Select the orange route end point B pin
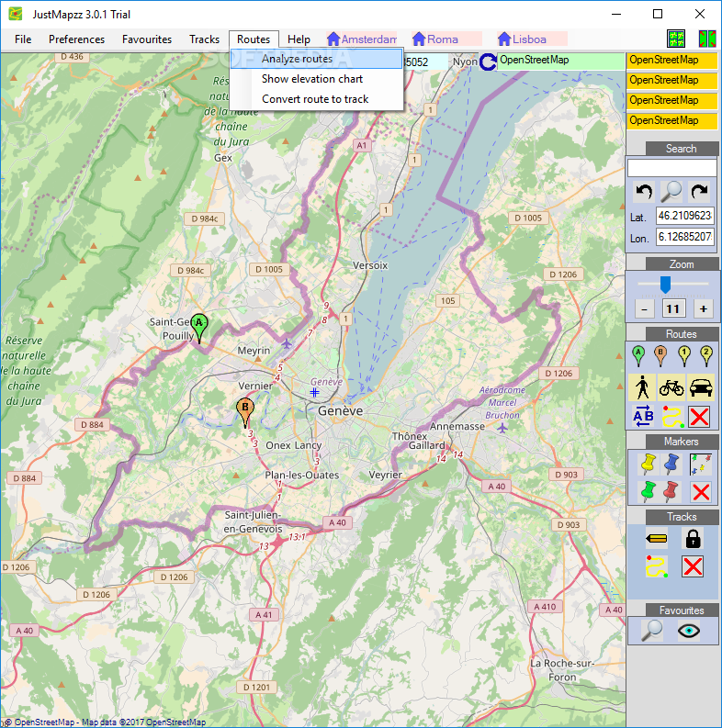Screen dimensions: 722x728 (x=660, y=355)
